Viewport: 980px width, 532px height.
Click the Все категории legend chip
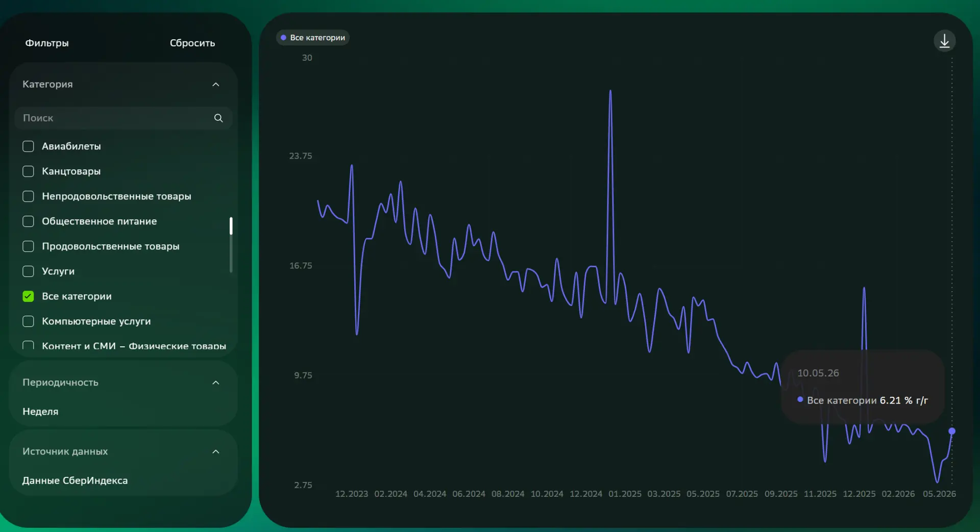tap(312, 38)
